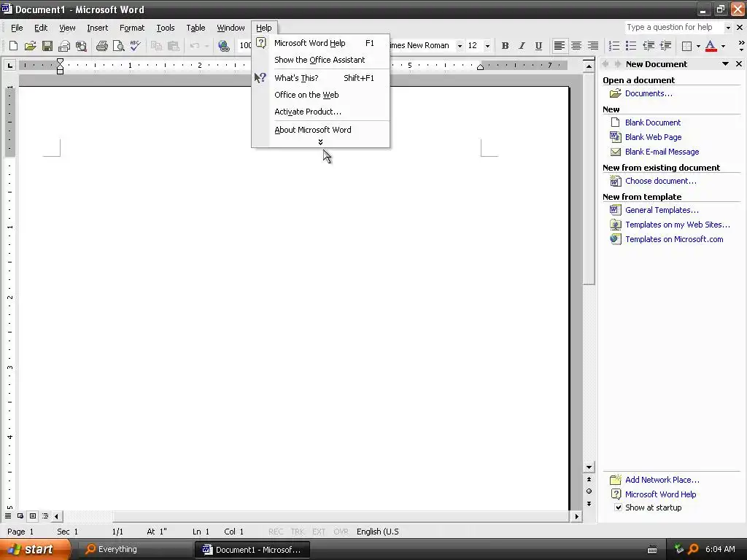Click the Insert Hyperlink globe icon

pyautogui.click(x=223, y=46)
